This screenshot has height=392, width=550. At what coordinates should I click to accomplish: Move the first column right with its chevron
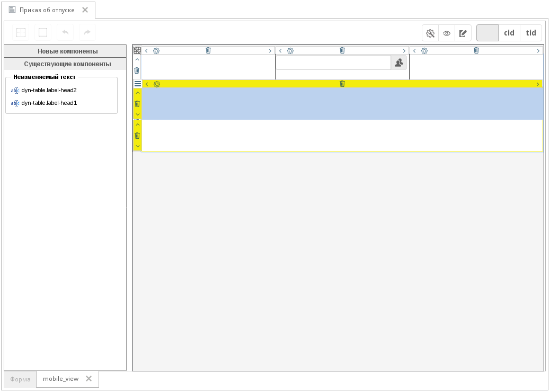(x=270, y=51)
